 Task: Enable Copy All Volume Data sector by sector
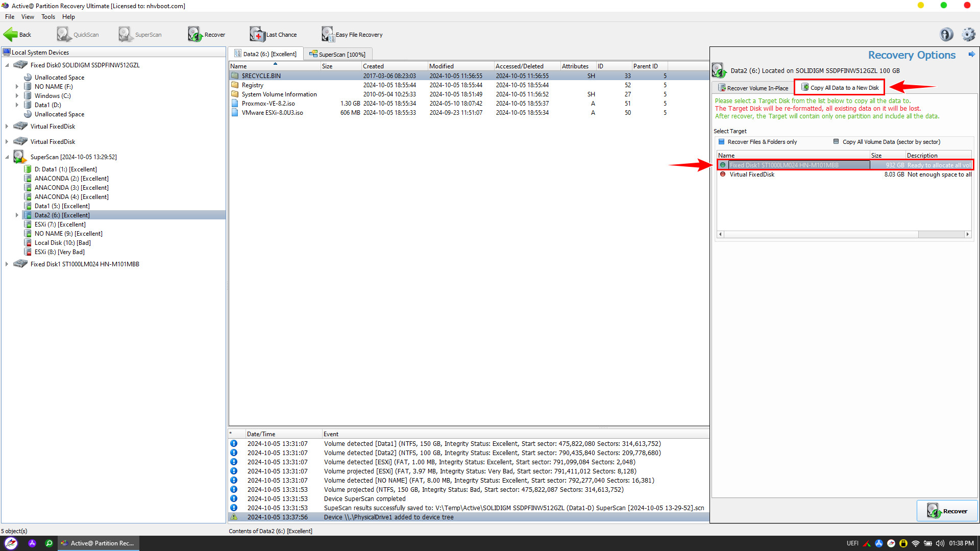coord(836,142)
